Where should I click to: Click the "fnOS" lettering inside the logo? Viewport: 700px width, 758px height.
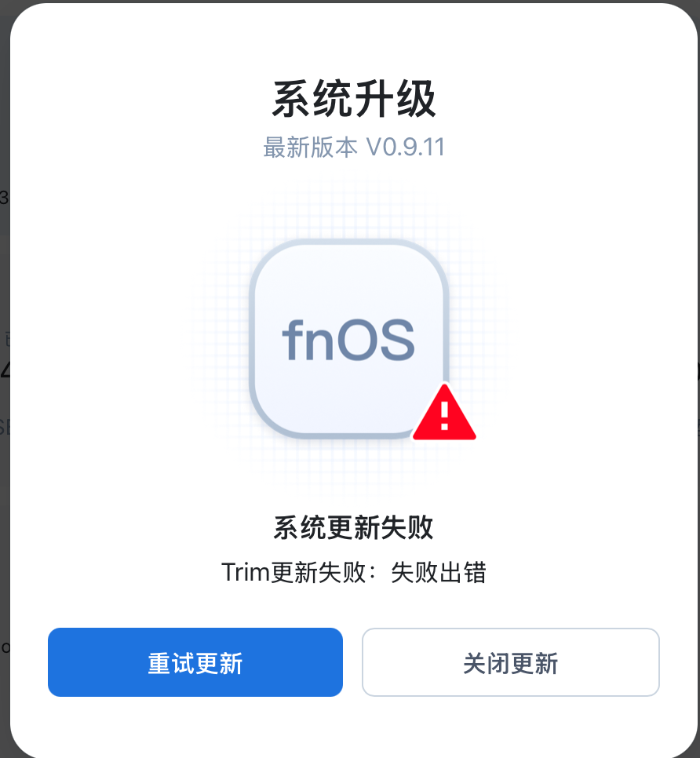(x=348, y=341)
